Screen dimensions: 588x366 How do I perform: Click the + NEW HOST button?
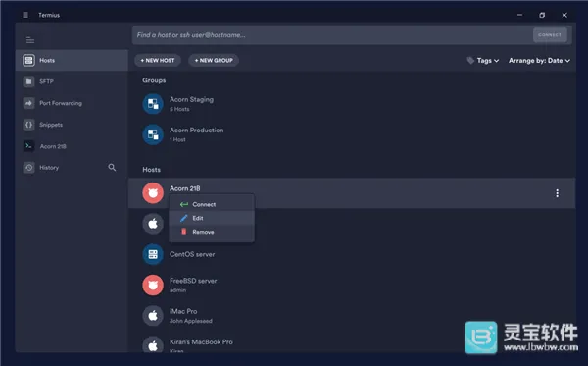[158, 60]
